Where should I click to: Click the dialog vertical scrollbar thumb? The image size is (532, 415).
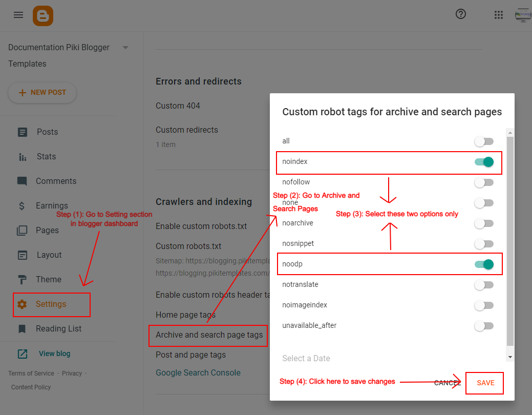tap(510, 241)
